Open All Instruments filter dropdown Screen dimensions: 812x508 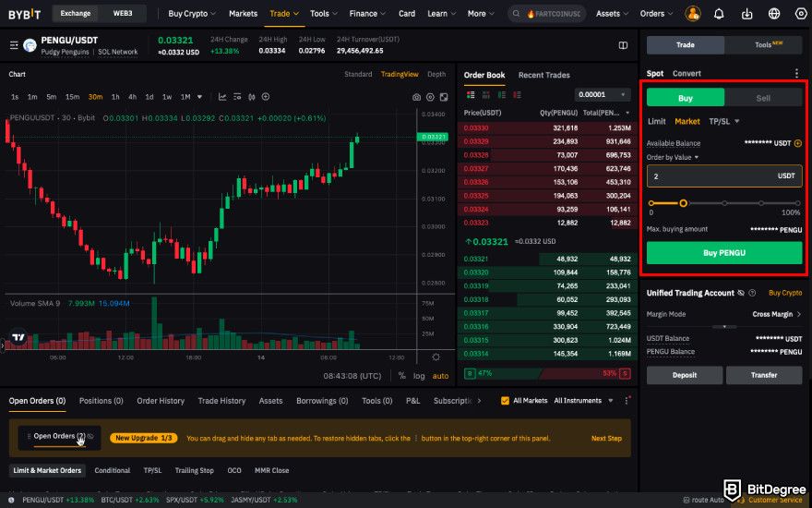tap(583, 401)
